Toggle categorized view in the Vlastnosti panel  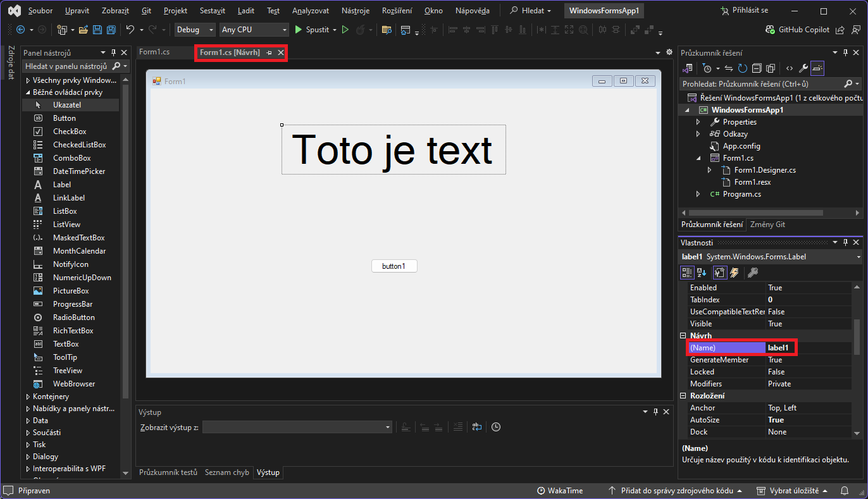pos(687,273)
